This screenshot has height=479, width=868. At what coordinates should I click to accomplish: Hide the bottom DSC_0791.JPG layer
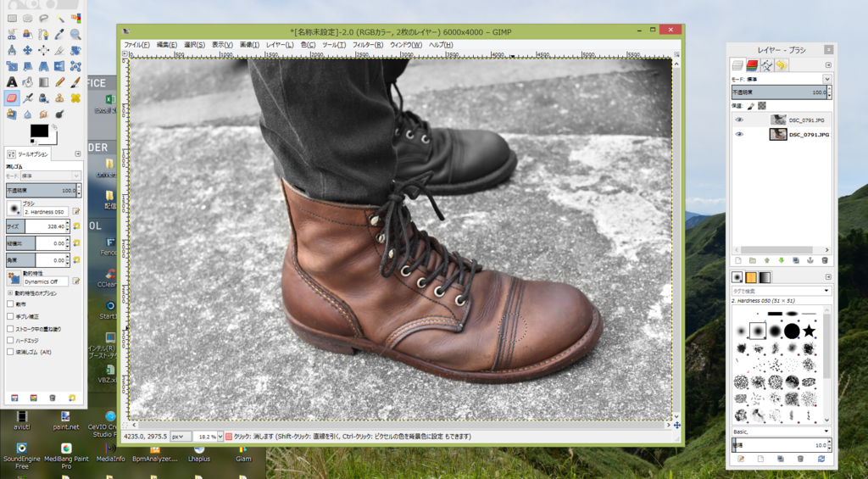coord(739,134)
